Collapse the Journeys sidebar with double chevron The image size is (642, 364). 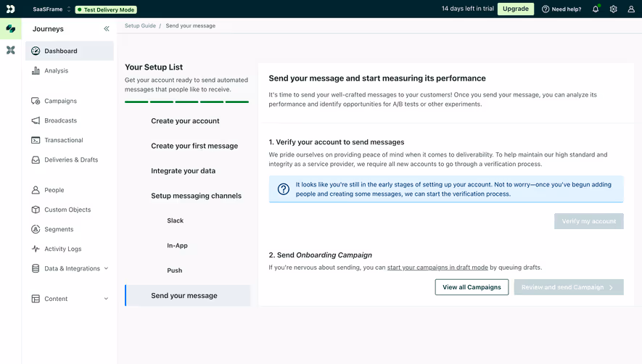pyautogui.click(x=107, y=29)
